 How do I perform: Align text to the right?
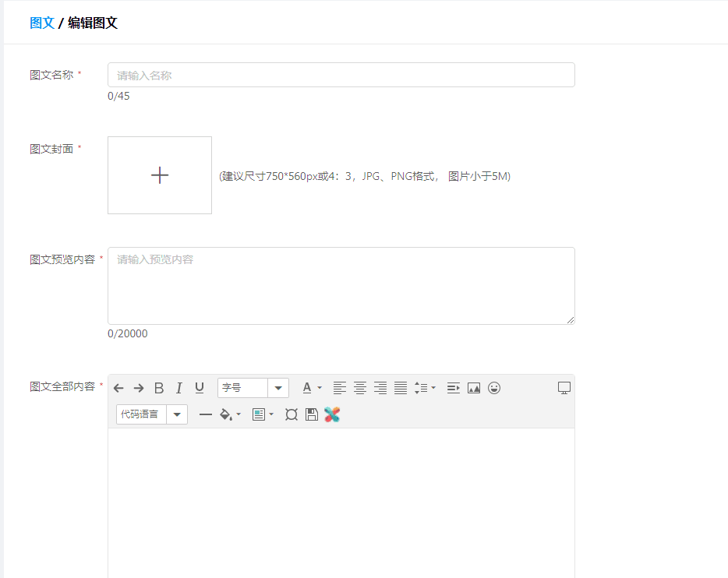point(380,388)
